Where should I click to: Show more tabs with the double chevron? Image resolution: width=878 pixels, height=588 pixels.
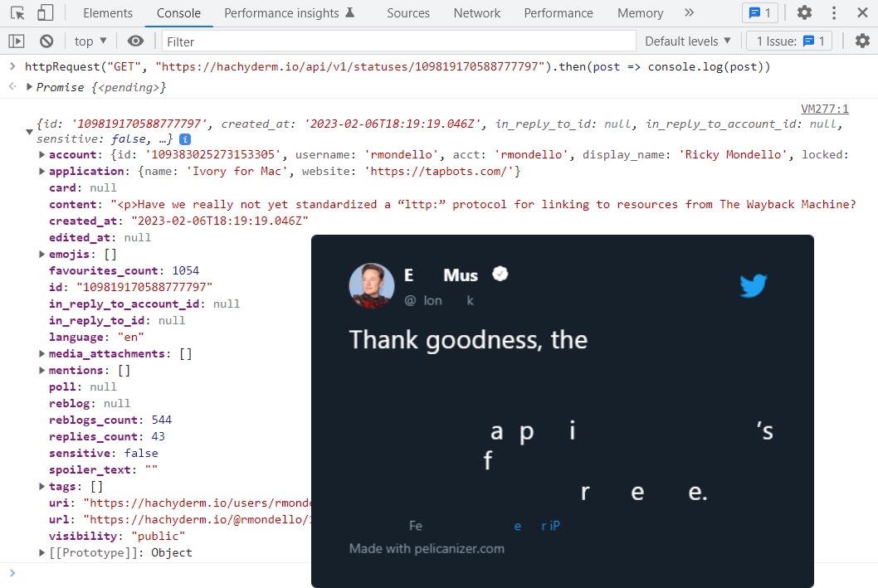click(689, 12)
